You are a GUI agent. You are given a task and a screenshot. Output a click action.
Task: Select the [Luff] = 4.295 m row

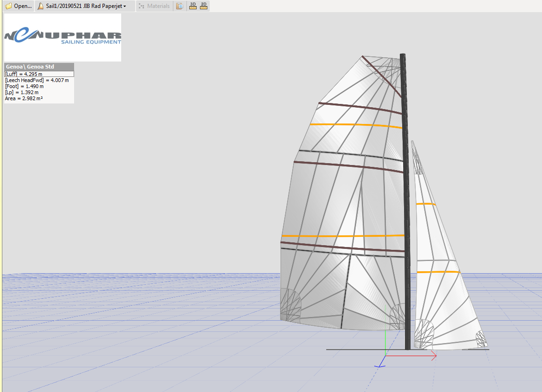[x=24, y=74]
